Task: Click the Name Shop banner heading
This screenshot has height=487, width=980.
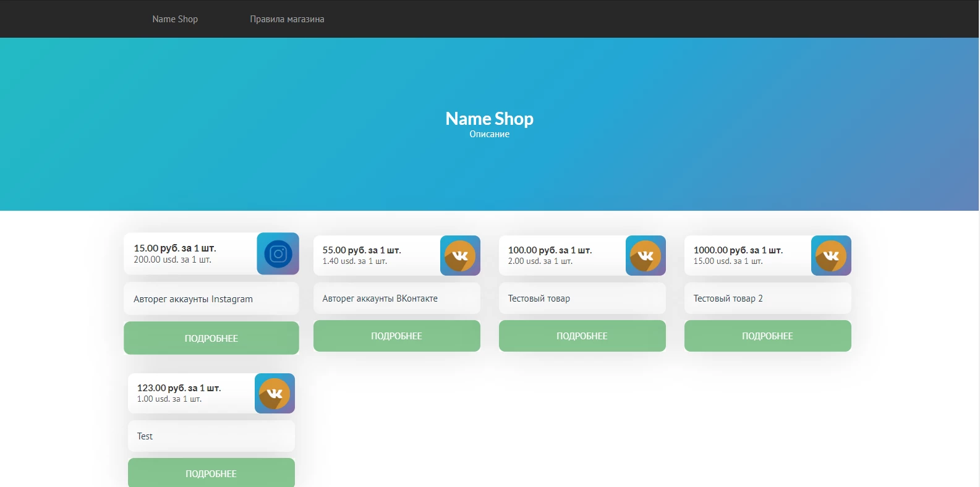Action: (x=490, y=118)
